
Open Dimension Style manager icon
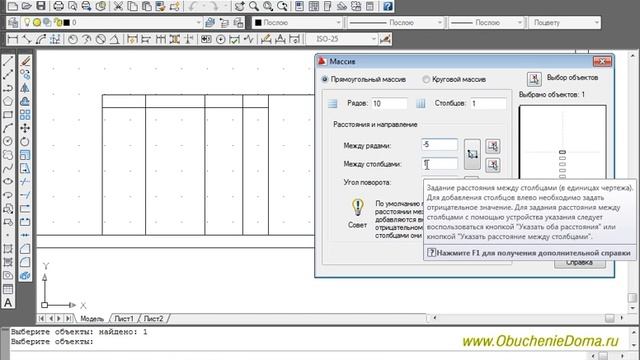click(x=385, y=39)
